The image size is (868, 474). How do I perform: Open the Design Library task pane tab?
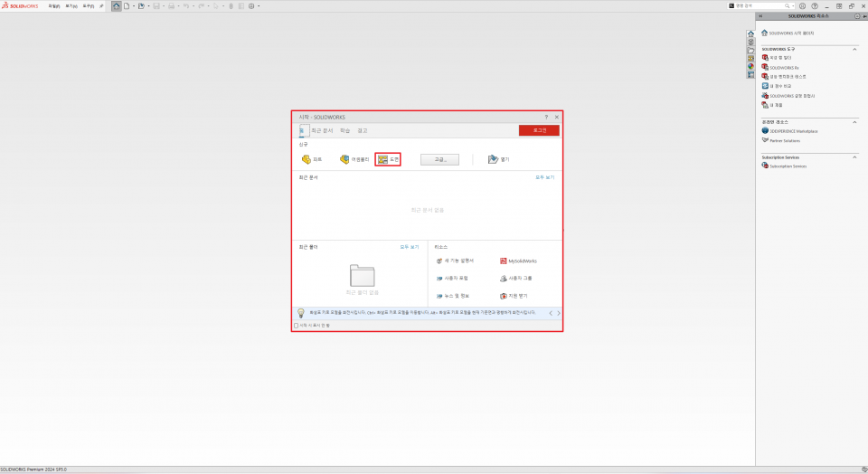coord(750,43)
